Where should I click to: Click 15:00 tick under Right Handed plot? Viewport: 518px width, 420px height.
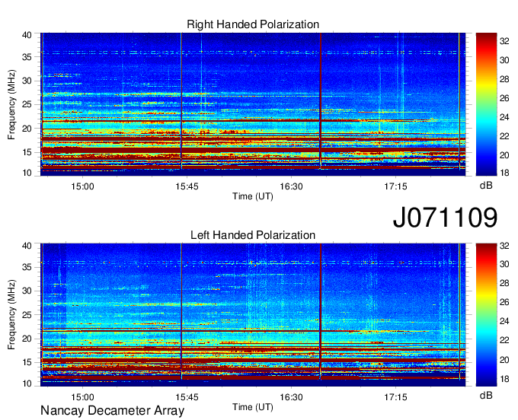[82, 186]
